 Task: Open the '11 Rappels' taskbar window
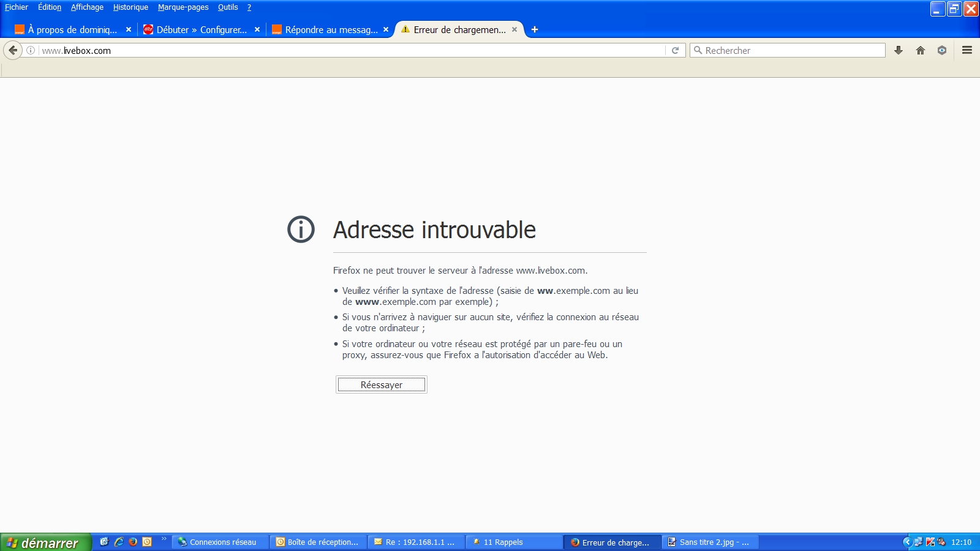(514, 542)
